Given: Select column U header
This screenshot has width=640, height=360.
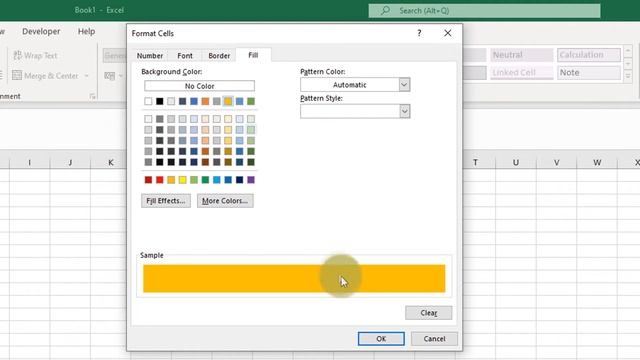Looking at the screenshot, I should (516, 162).
